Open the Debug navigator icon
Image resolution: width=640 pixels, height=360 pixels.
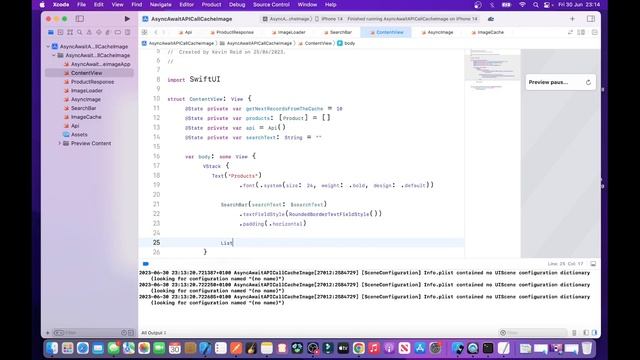click(x=108, y=32)
